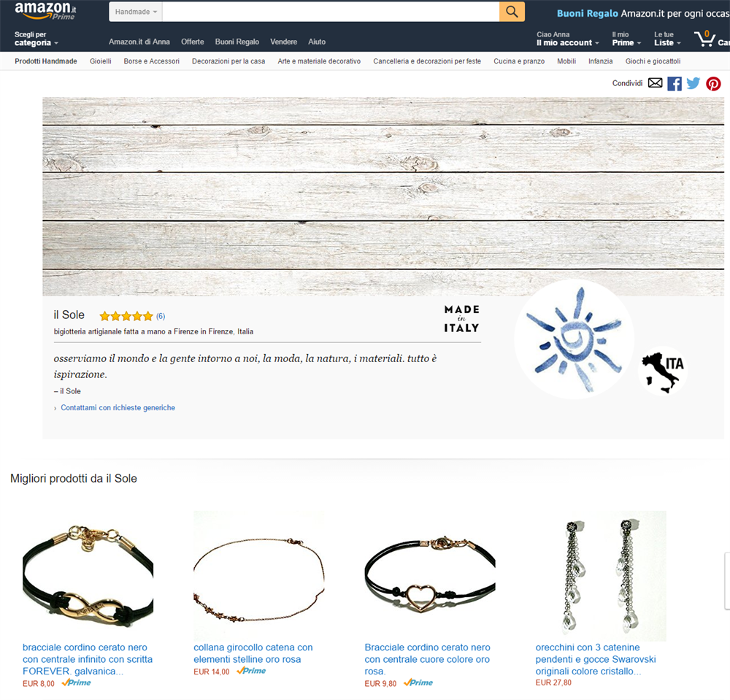Click the orange search magnifier button

tap(512, 12)
